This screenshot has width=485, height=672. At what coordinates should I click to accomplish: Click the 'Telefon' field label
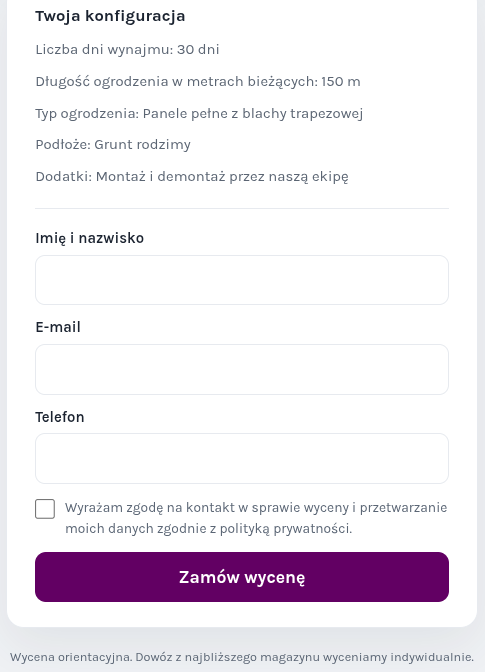60,417
